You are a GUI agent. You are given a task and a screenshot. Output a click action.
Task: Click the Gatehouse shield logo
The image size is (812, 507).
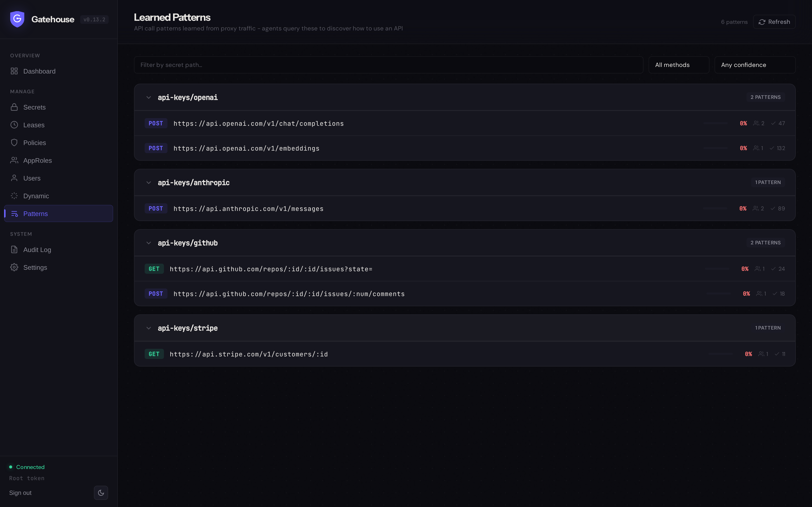coord(17,19)
